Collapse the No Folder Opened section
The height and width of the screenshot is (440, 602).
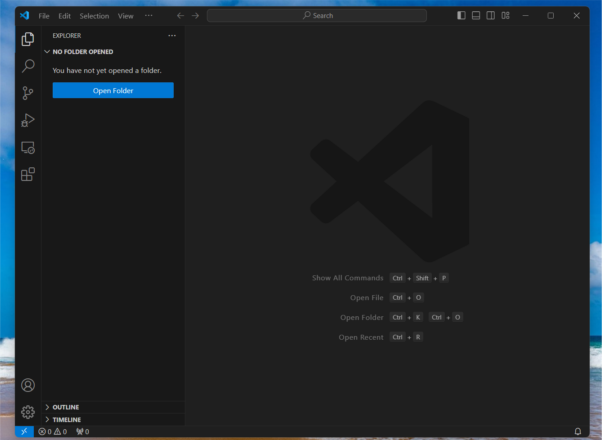(x=113, y=51)
